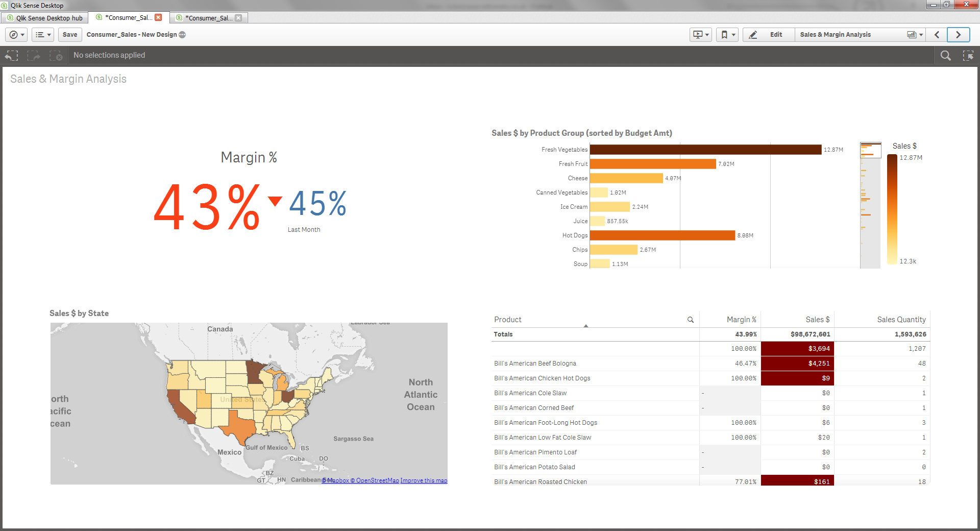Switch to the Qlik Sense Desktop hub tab
980x531 pixels.
click(45, 18)
